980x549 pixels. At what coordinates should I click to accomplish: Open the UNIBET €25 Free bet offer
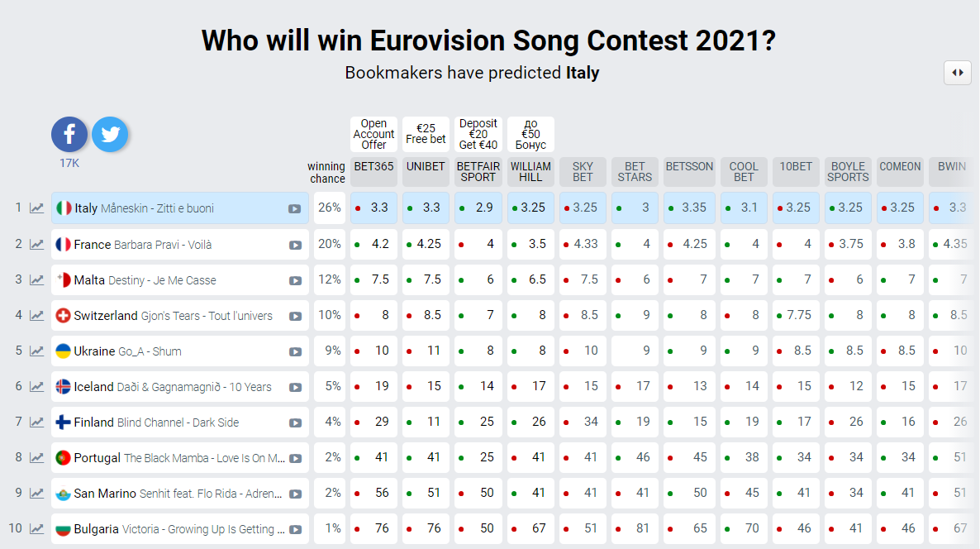(x=426, y=134)
